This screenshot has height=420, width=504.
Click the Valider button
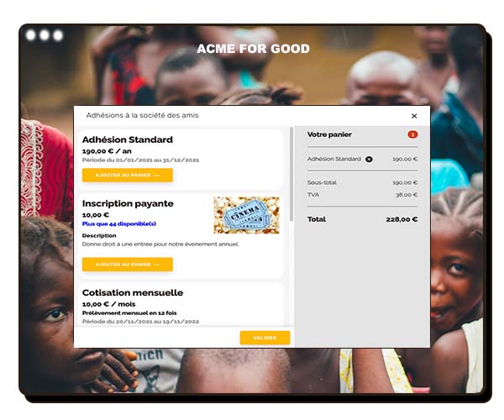click(x=265, y=338)
